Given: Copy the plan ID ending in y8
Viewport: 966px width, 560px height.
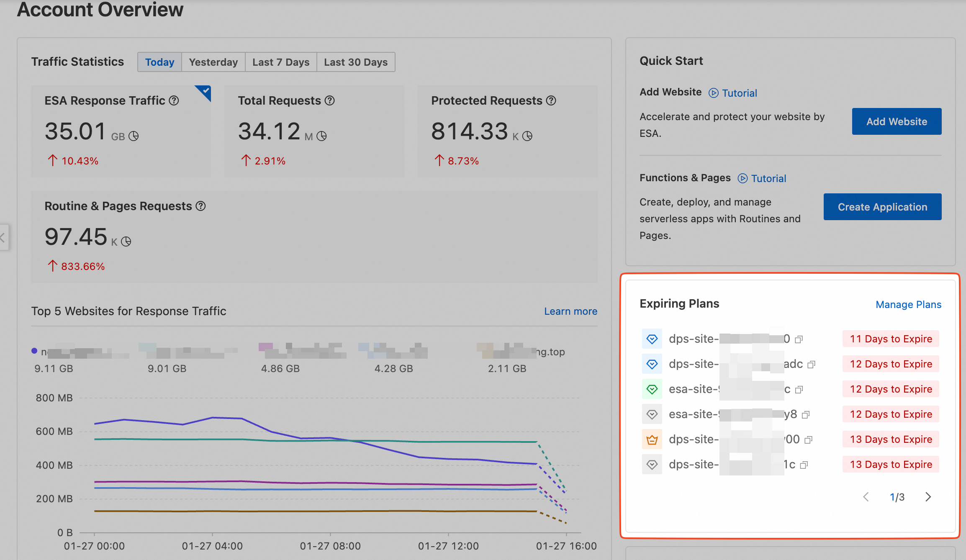Looking at the screenshot, I should (806, 415).
